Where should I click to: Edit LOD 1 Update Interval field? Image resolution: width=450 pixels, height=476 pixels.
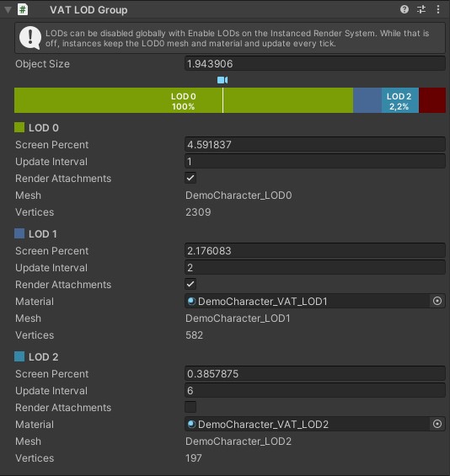coord(315,268)
